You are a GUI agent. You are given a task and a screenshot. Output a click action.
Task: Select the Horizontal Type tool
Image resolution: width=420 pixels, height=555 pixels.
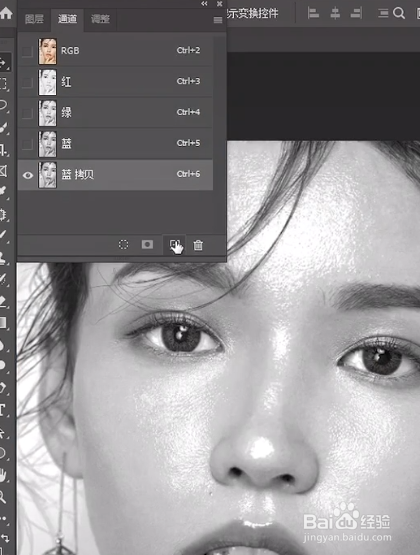pyautogui.click(x=3, y=410)
